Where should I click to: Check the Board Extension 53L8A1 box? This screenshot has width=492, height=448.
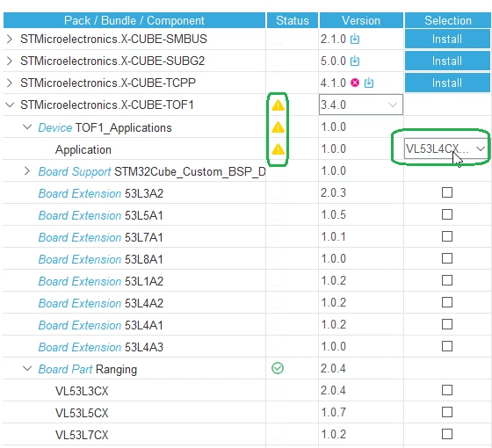tap(447, 258)
